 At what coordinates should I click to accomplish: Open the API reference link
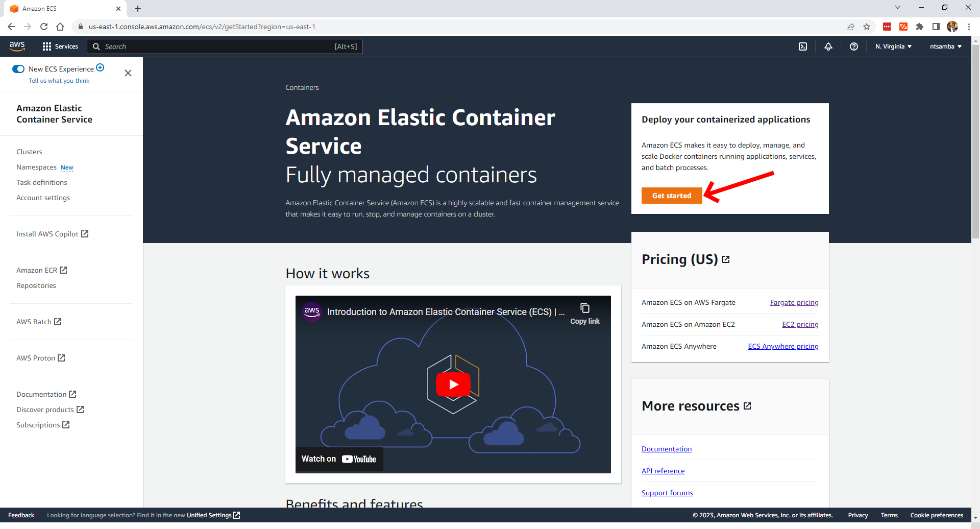tap(663, 471)
